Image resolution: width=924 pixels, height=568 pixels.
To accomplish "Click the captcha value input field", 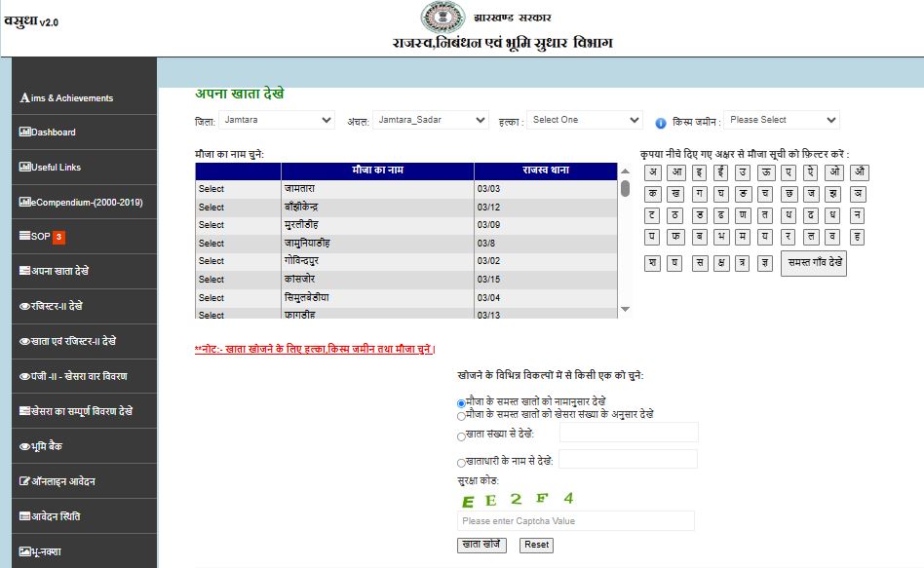I will click(x=576, y=521).
